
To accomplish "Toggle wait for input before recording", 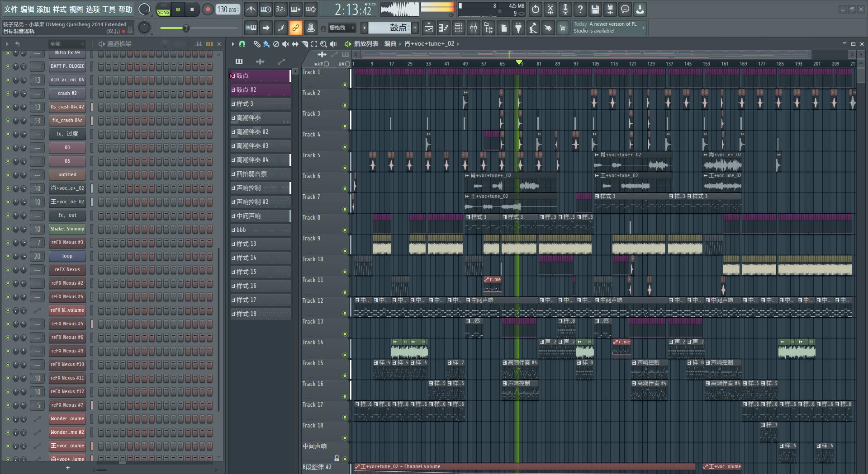I will [266, 9].
